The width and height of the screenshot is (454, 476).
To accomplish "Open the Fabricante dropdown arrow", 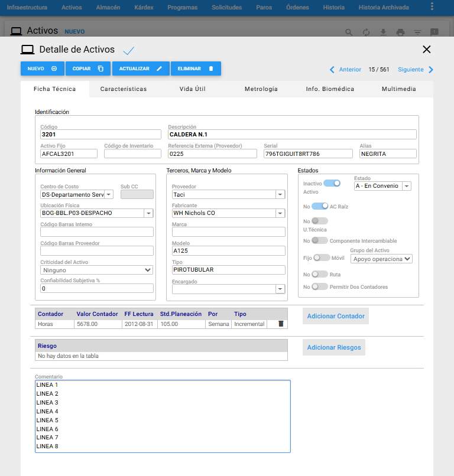I will point(280,213).
